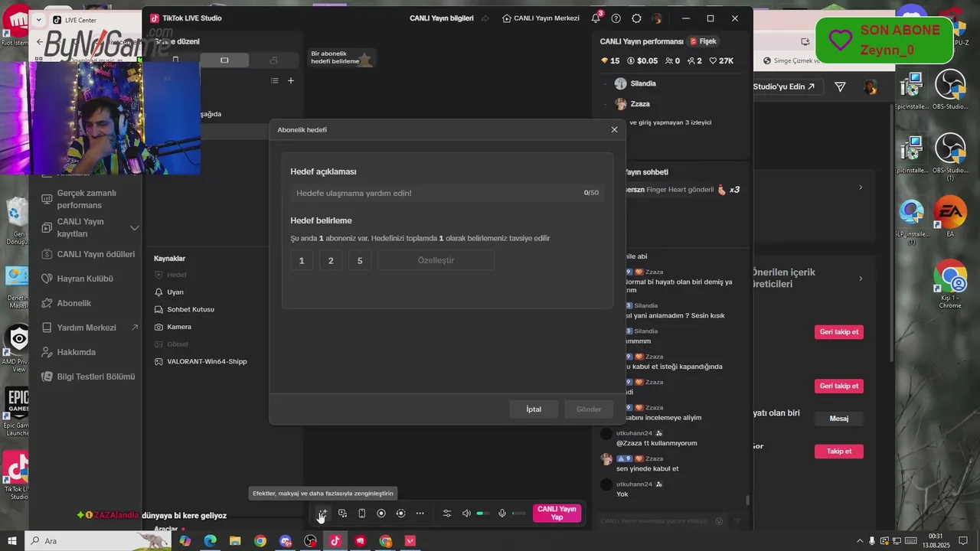Expand the CANLI Yayın kayıtları sidebar section
This screenshot has width=980, height=551.
[x=135, y=228]
